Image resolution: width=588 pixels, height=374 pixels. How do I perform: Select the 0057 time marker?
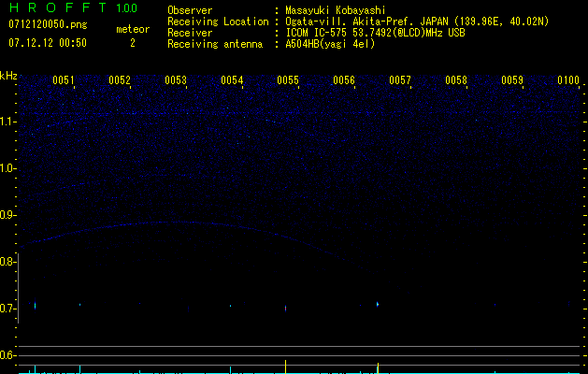coord(400,81)
